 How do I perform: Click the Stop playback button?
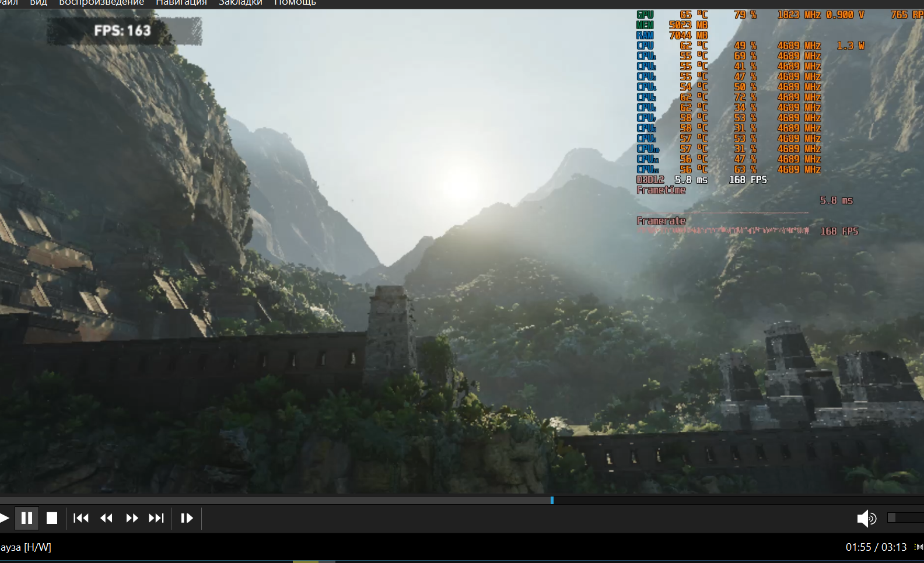click(x=52, y=518)
